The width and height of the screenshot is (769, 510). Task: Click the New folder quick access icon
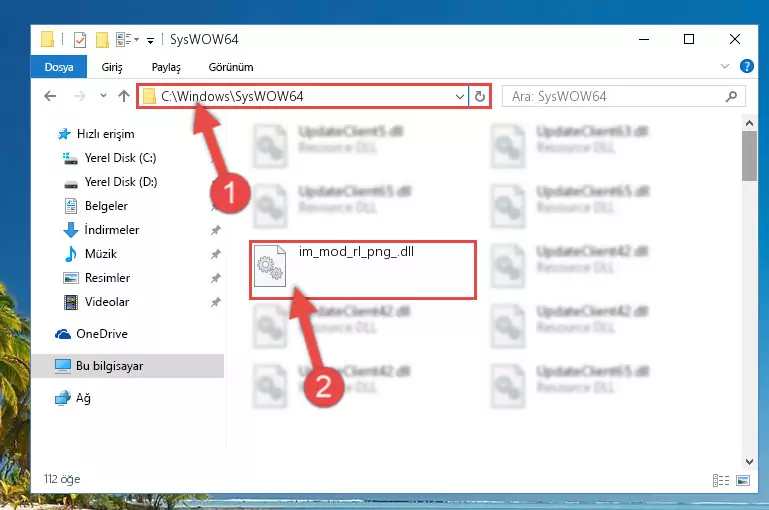(x=102, y=39)
